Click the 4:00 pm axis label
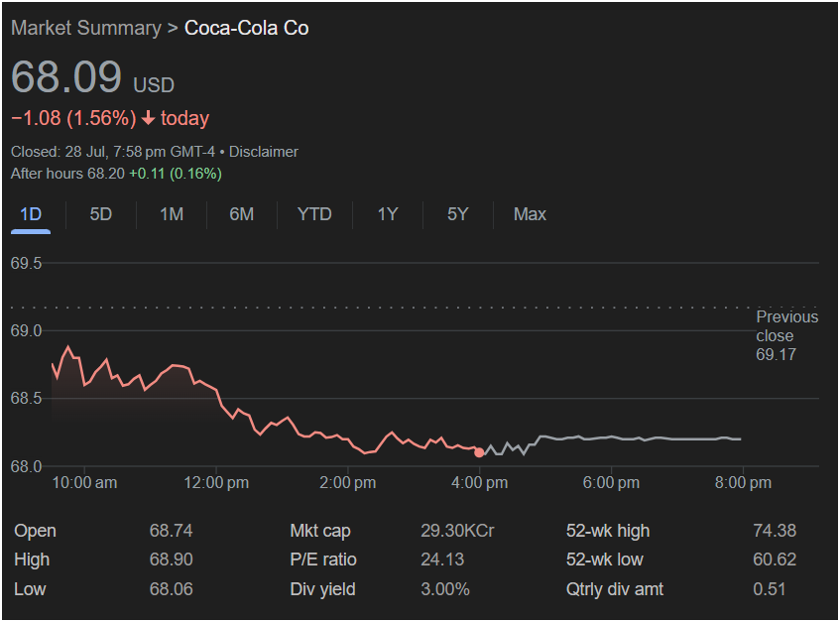 [479, 483]
